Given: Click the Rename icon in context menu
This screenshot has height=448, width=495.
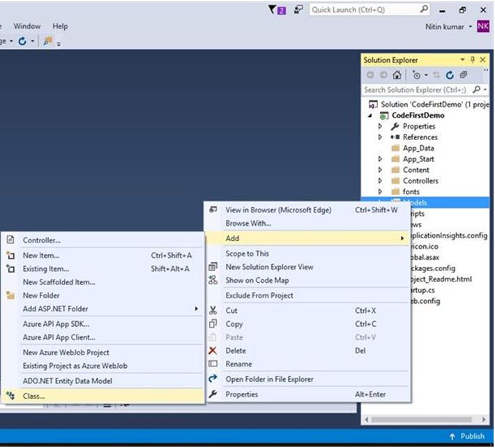Looking at the screenshot, I should coord(213,364).
